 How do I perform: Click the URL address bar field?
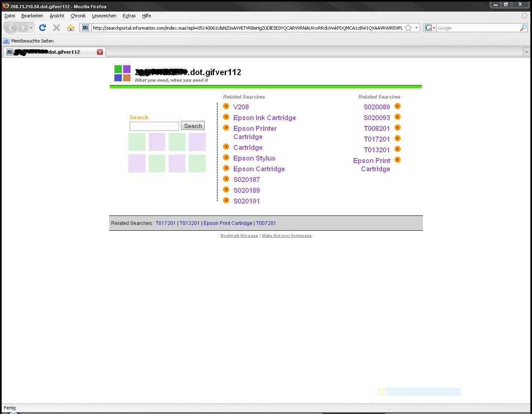pyautogui.click(x=247, y=28)
